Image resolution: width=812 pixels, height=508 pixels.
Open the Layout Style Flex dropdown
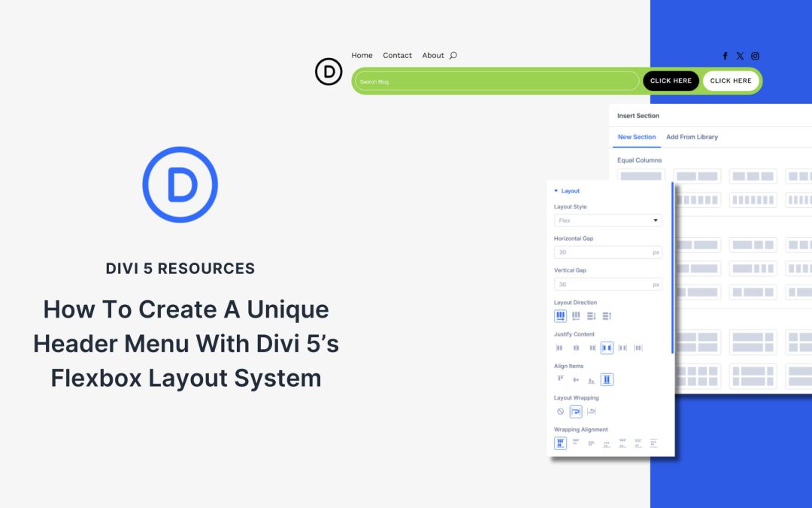pyautogui.click(x=608, y=221)
